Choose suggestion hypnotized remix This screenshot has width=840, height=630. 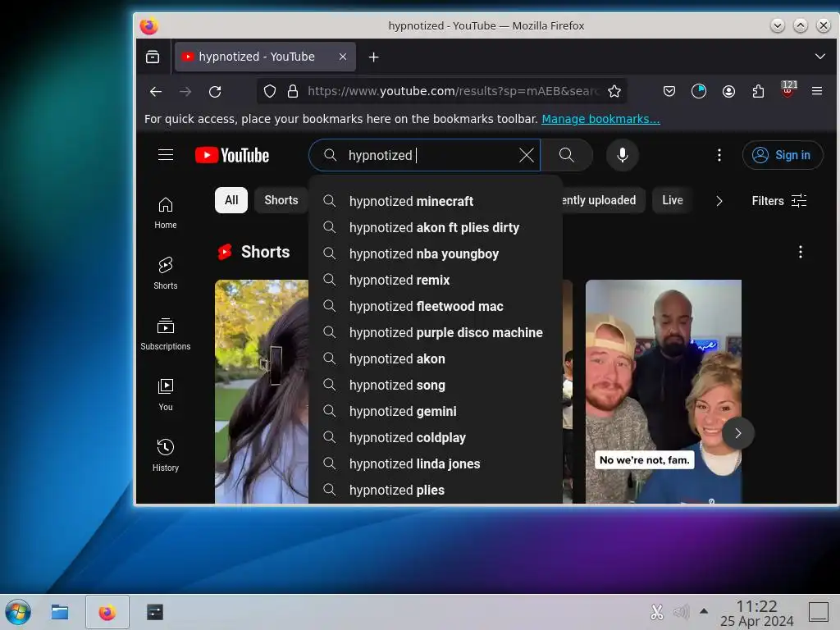click(x=436, y=281)
